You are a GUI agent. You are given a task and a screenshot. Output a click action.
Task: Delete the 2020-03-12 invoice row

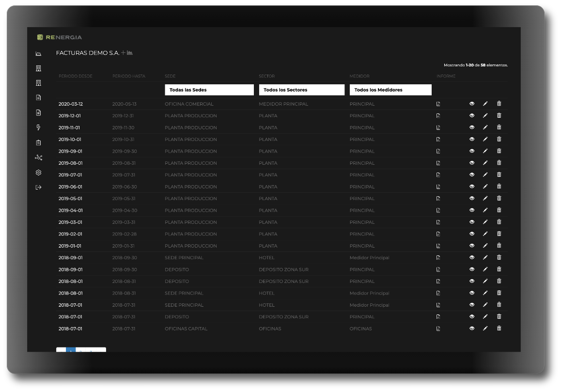click(x=499, y=104)
